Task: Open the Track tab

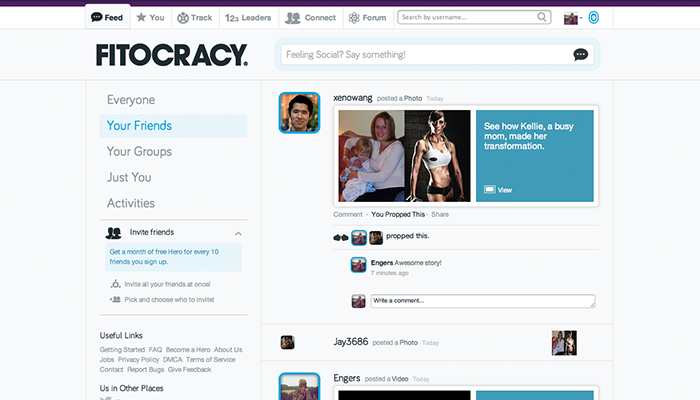Action: click(x=195, y=18)
